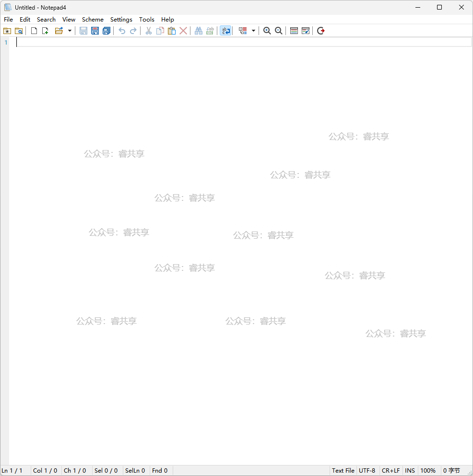Click UTF-8 encoding in status bar

coord(367,471)
